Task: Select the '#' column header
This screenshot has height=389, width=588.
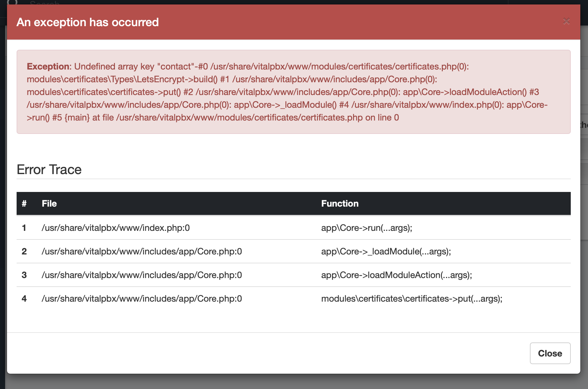Action: [x=24, y=204]
